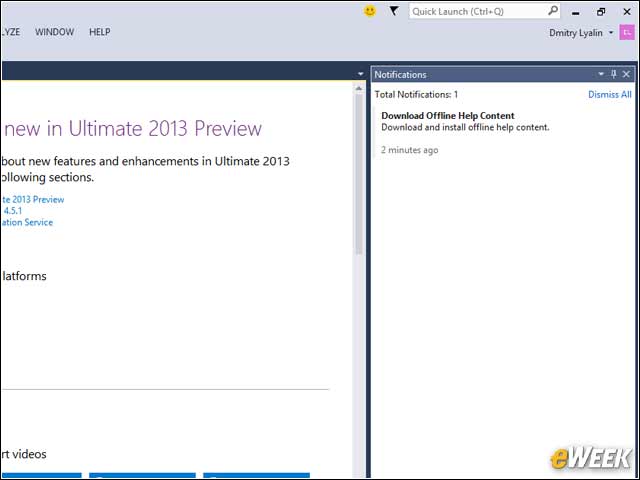Viewport: 640px width, 480px height.
Task: Open the HELP menu
Action: click(100, 32)
